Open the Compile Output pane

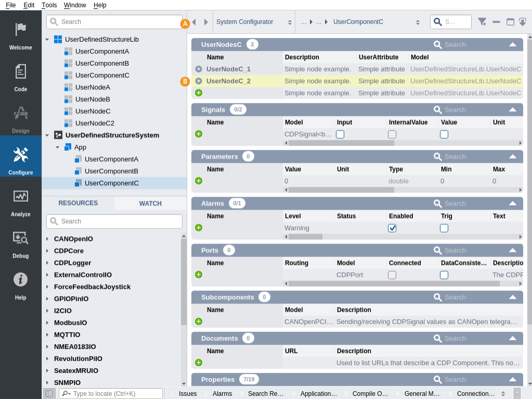(367, 394)
